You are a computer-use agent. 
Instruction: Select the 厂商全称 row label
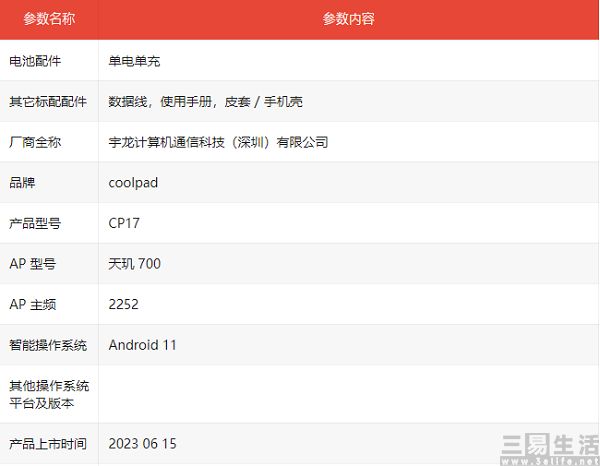(35, 142)
